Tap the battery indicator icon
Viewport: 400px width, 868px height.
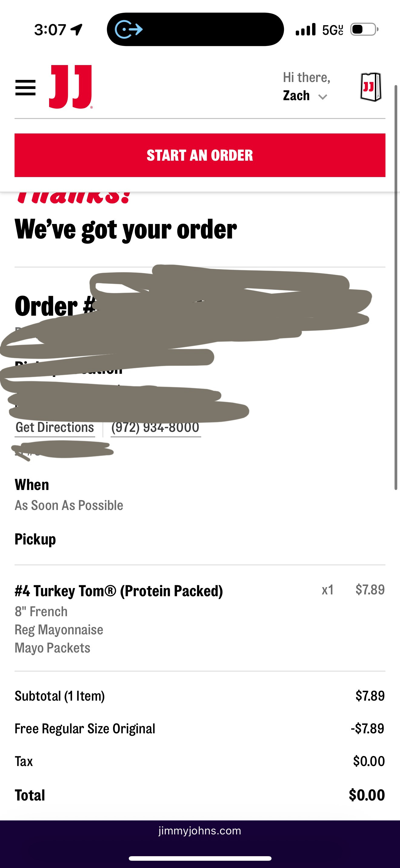[364, 30]
